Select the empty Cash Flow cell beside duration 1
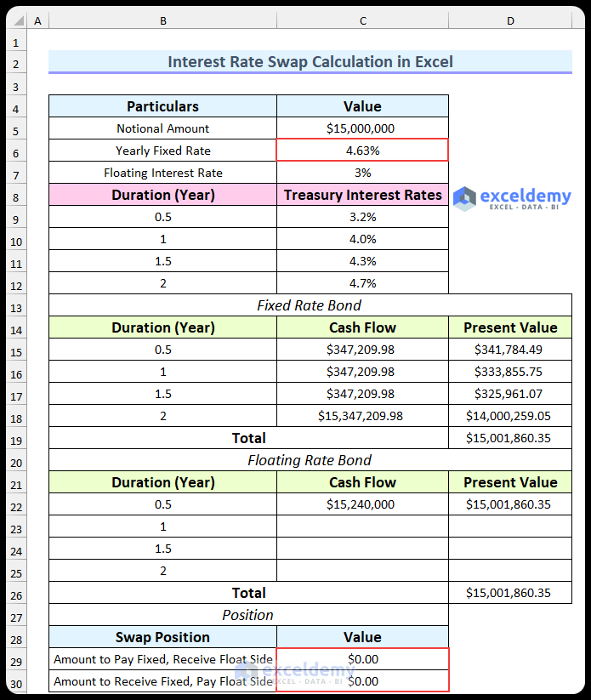The height and width of the screenshot is (700, 591). coord(362,526)
